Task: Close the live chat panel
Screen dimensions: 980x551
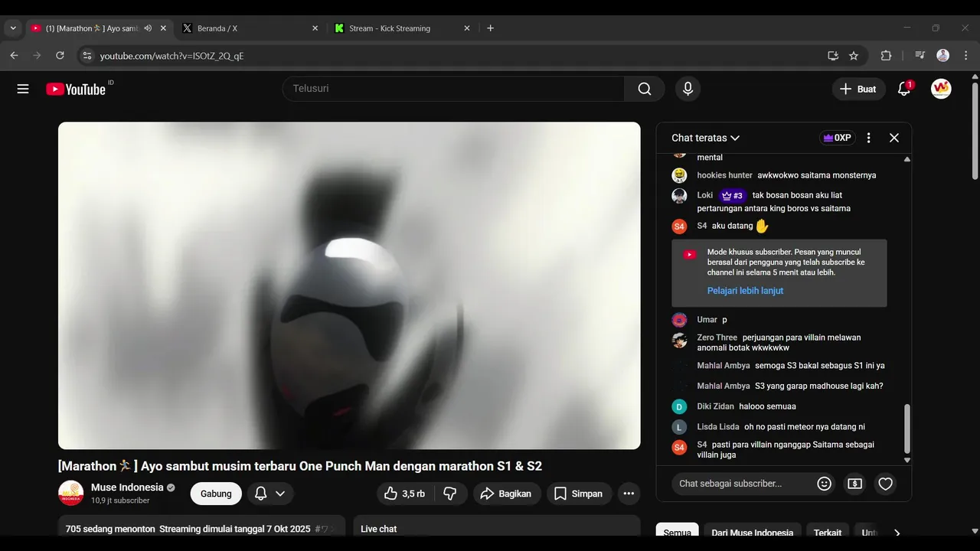Action: point(893,138)
